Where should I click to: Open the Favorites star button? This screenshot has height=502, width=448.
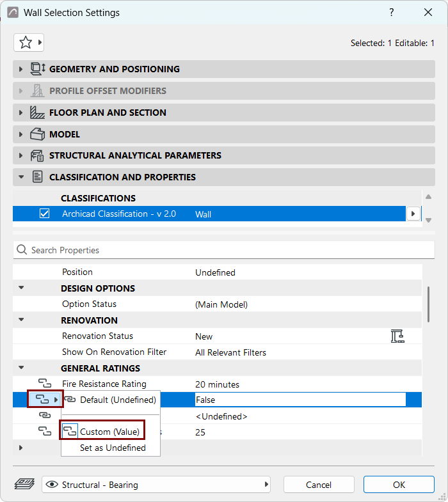pyautogui.click(x=29, y=43)
